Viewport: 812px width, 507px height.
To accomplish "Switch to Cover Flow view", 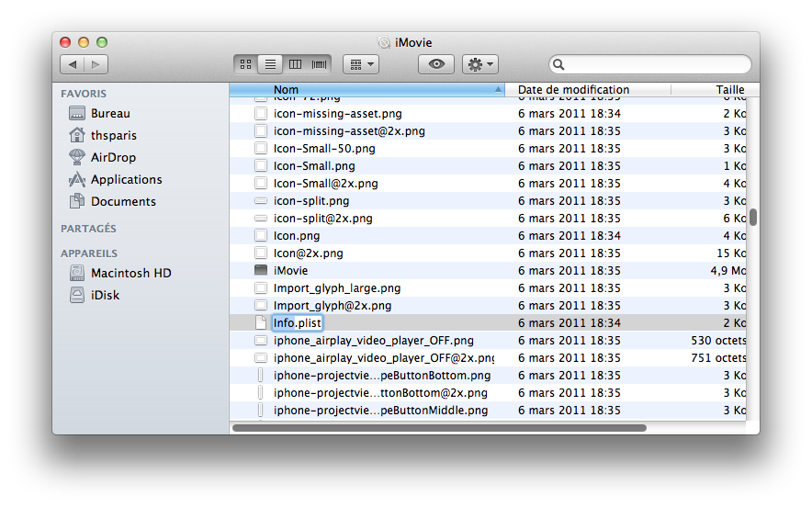I will tap(319, 64).
